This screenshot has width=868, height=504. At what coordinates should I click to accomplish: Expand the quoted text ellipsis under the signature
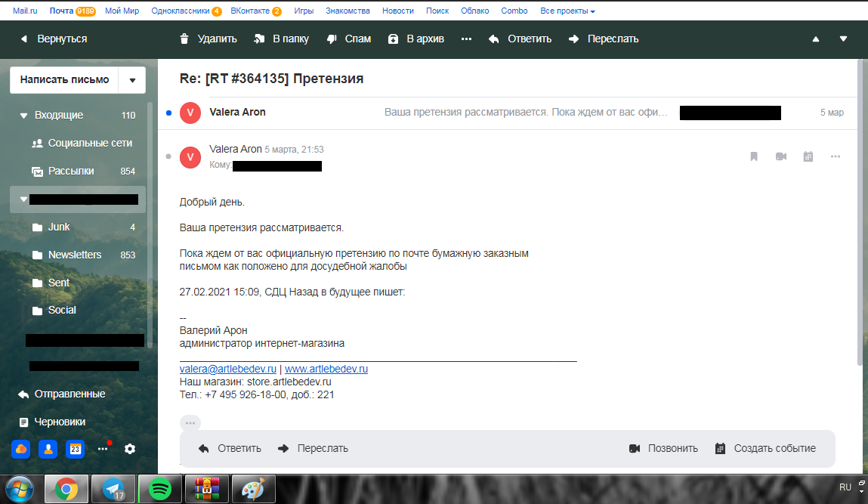point(190,423)
